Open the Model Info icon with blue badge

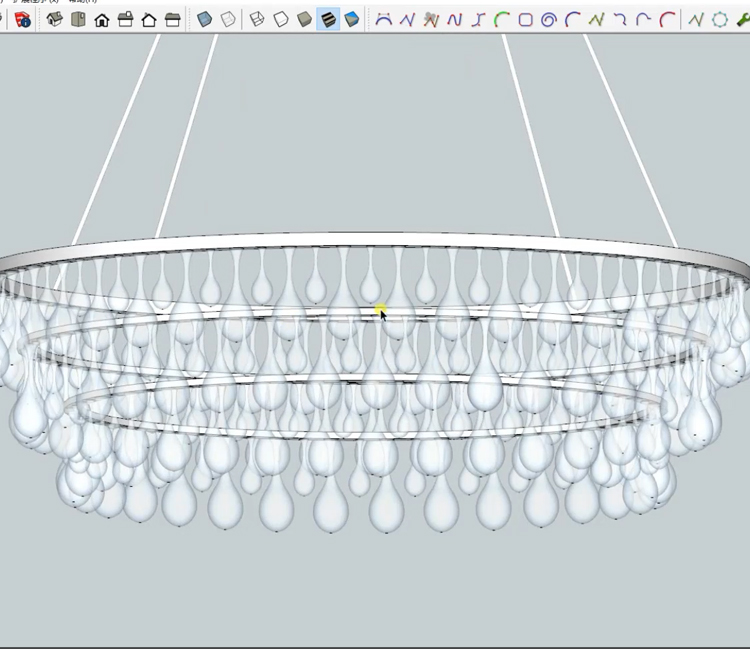(x=22, y=20)
